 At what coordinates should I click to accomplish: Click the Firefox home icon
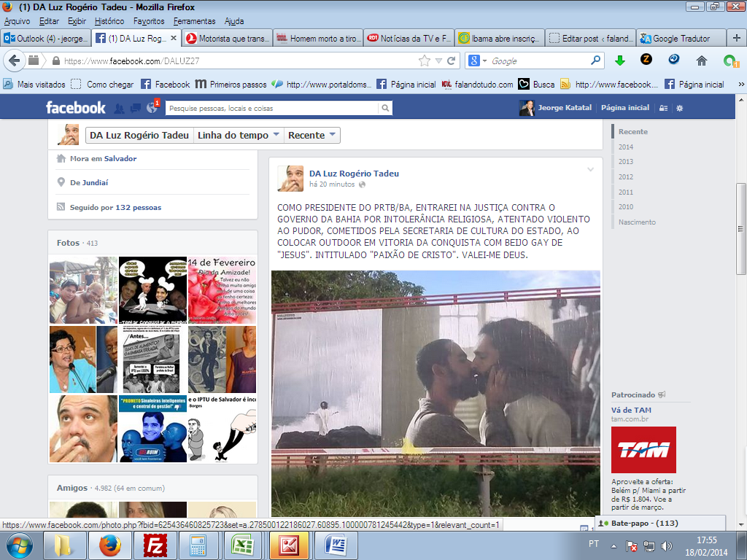[x=702, y=61]
